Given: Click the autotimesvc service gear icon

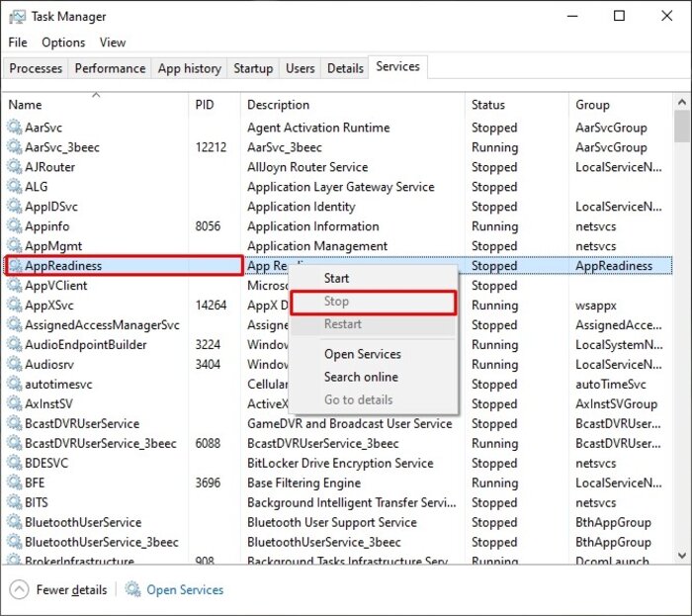Looking at the screenshot, I should tap(15, 384).
